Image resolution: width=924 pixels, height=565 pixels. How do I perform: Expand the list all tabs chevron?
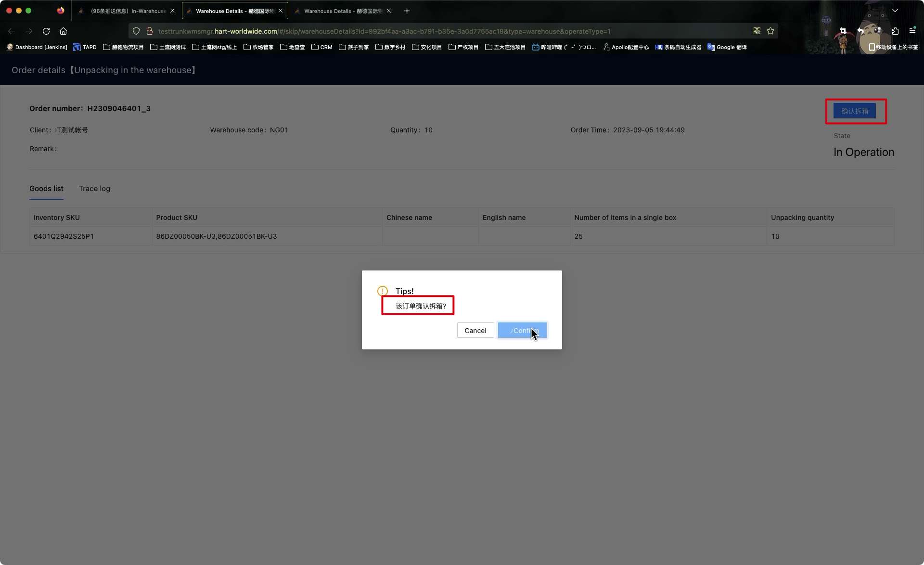(895, 11)
